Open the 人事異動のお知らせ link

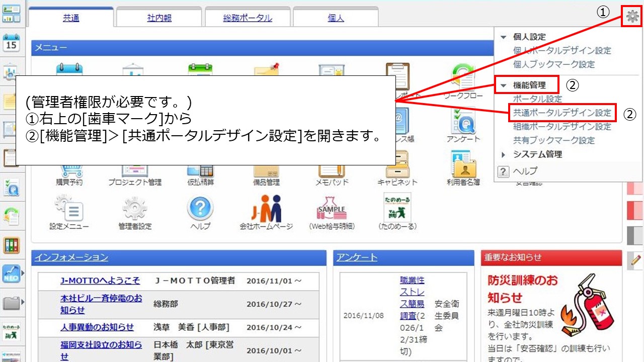(x=97, y=327)
